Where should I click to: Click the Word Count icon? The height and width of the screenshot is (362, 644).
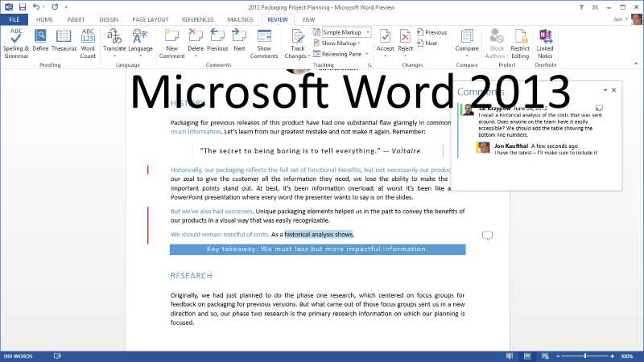pos(88,43)
